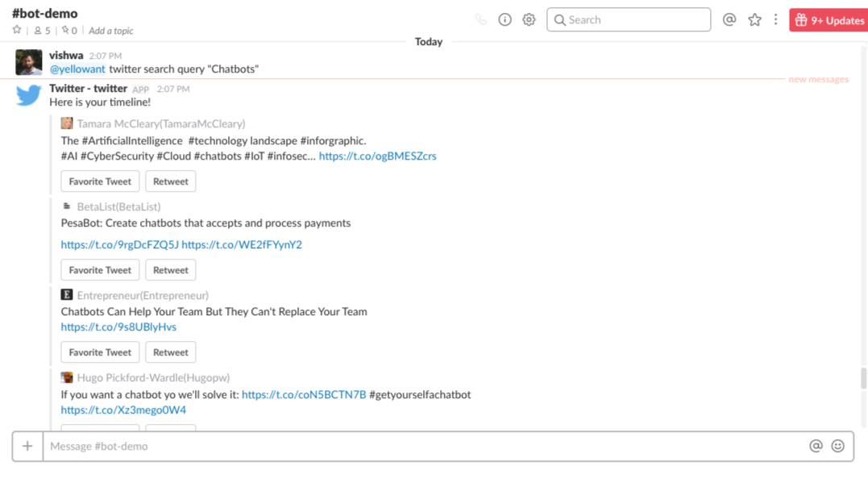This screenshot has height=478, width=868.
Task: Open link t.co/ogBMESZcrs
Action: coord(377,156)
